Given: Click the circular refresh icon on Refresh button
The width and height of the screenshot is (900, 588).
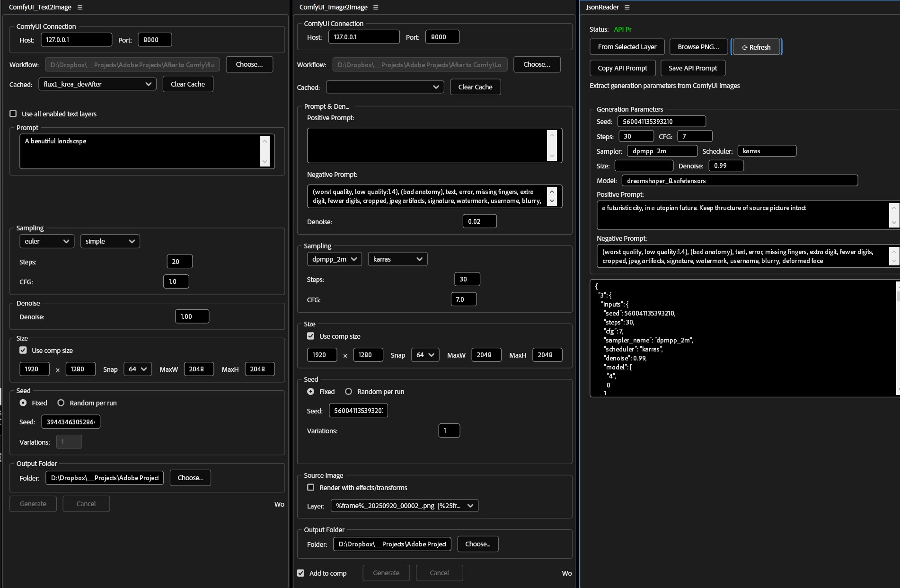Looking at the screenshot, I should pos(744,47).
